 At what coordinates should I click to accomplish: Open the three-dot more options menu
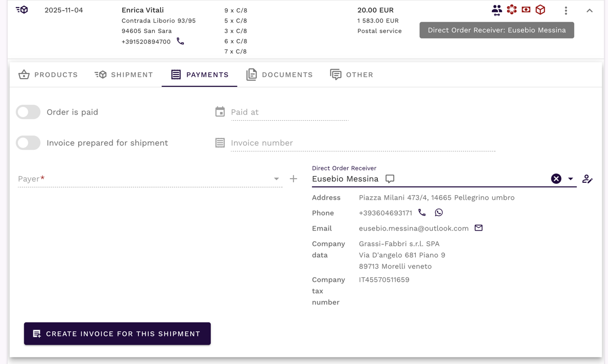[566, 10]
